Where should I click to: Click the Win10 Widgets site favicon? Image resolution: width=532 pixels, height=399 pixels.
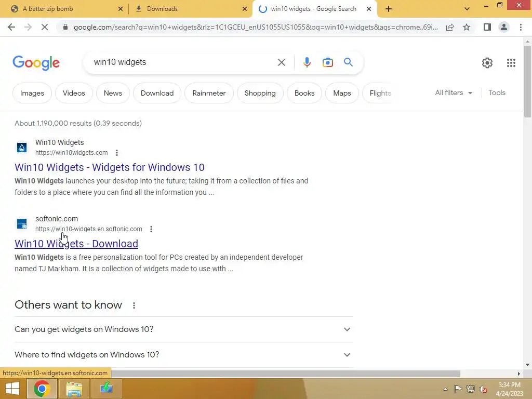[x=22, y=147]
